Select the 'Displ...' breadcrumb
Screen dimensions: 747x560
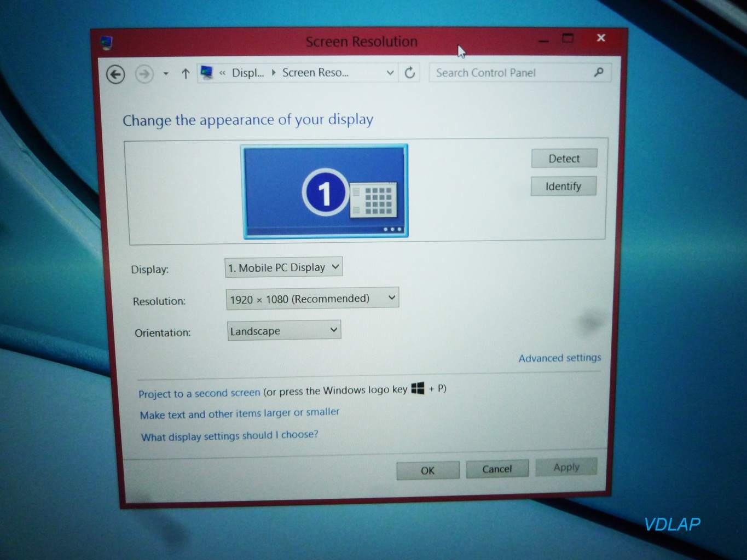248,73
